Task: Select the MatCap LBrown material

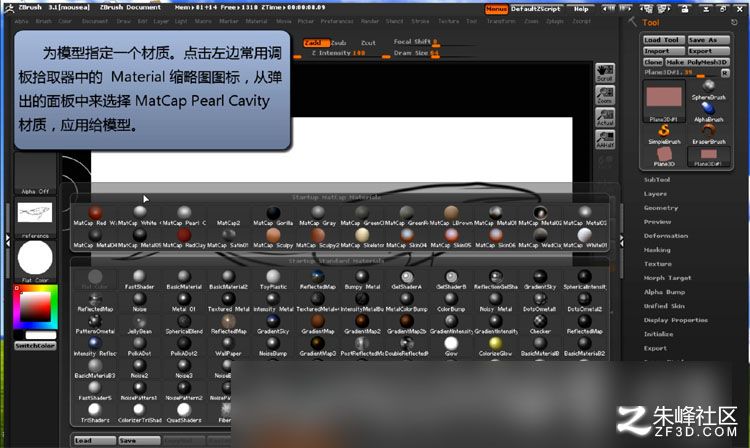Action: click(451, 213)
